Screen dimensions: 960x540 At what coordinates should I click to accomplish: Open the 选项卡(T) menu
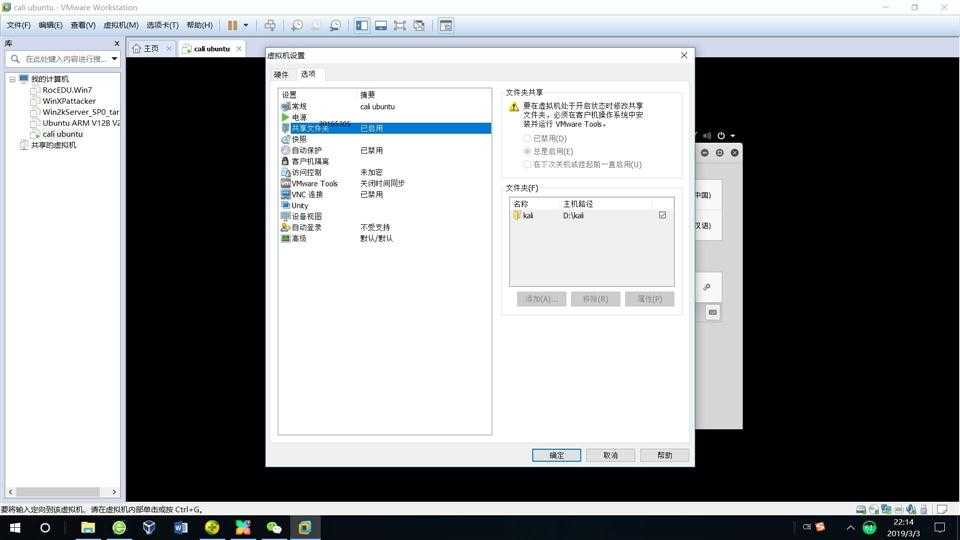coord(162,25)
